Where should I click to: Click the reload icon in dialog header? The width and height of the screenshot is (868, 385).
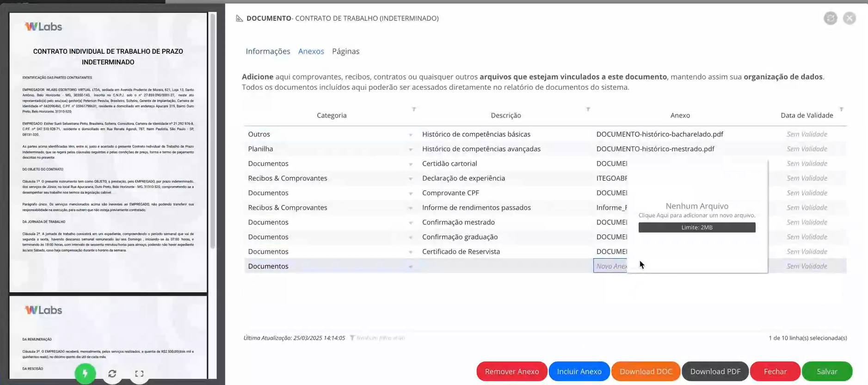831,18
